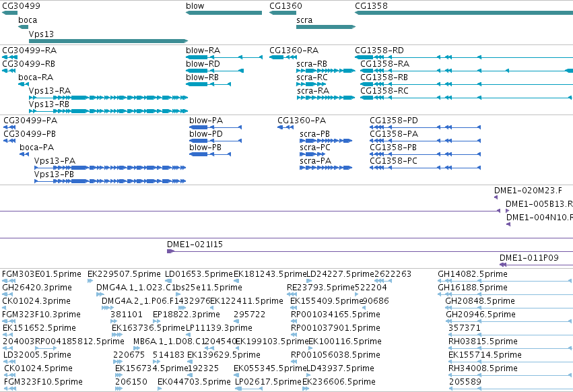Viewport: 573px width, 392px height.
Task: Select the EK155714.5prime EST label
Action: point(485,355)
